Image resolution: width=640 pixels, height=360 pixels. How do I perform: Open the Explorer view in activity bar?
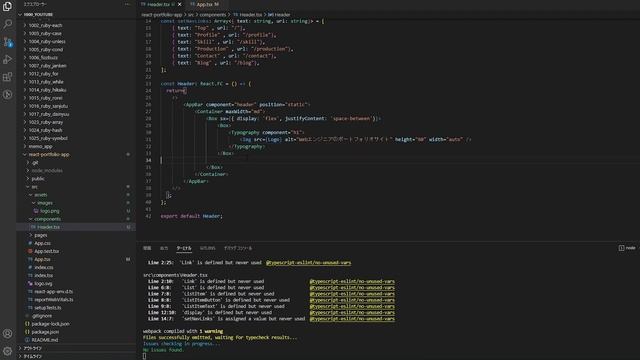[x=7, y=6]
